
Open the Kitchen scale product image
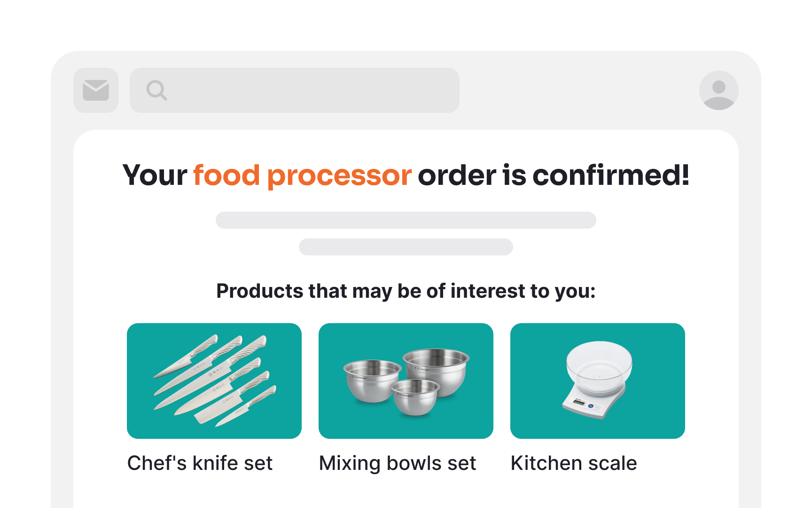pos(598,381)
